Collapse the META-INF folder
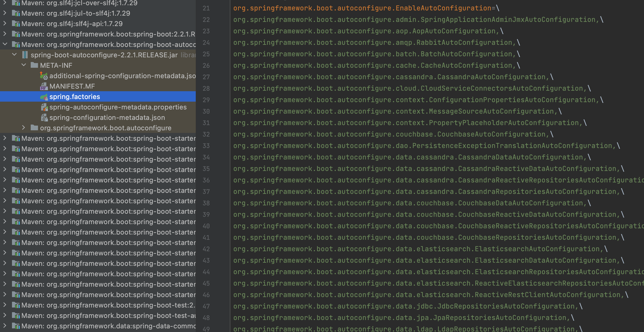This screenshot has width=644, height=332. coord(24,65)
